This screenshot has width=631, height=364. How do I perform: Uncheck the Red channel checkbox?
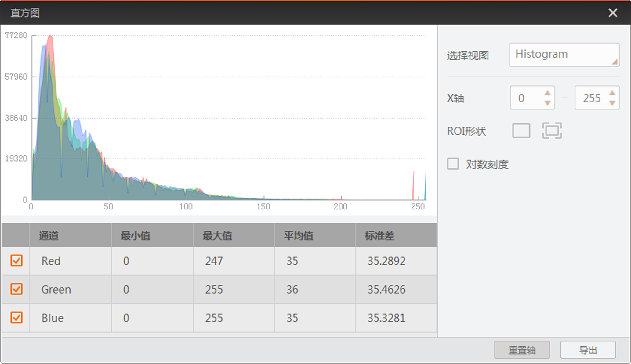coord(16,261)
